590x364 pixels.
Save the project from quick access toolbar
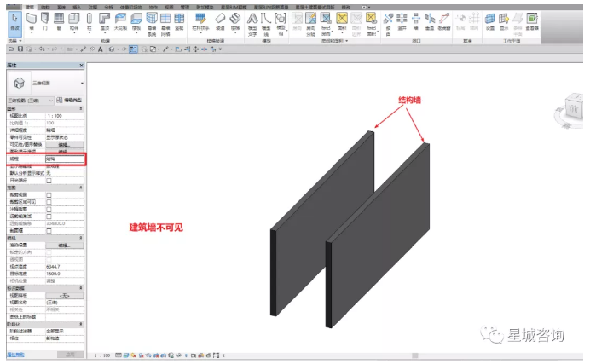point(20,49)
